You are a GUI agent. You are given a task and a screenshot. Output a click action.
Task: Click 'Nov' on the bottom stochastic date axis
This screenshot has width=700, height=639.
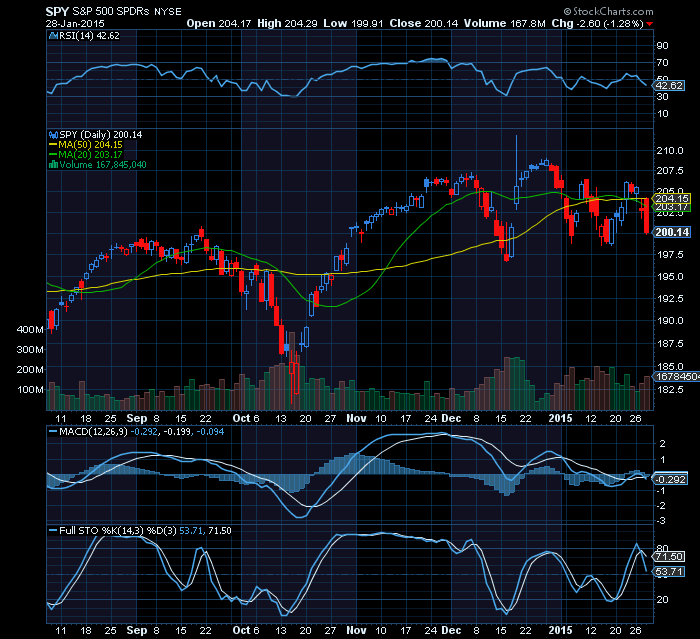tap(356, 630)
